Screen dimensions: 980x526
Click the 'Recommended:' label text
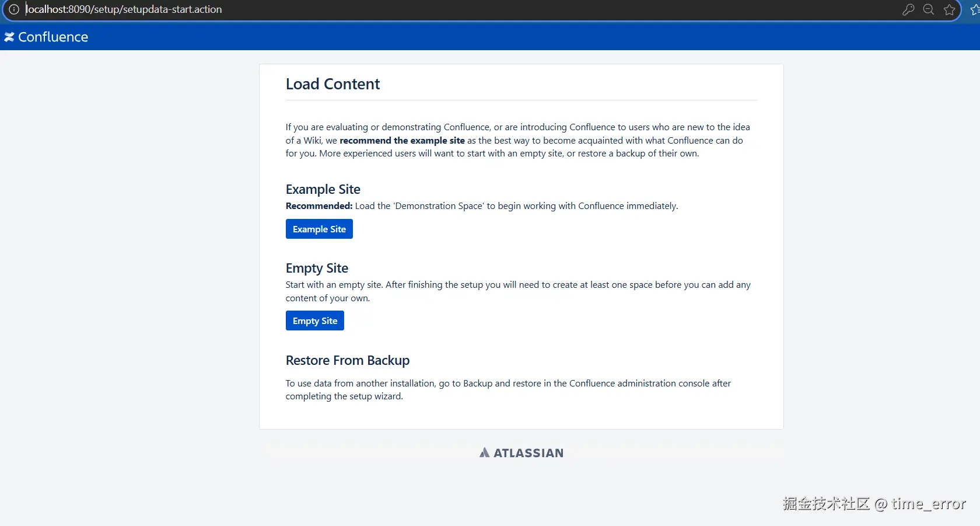[319, 205]
